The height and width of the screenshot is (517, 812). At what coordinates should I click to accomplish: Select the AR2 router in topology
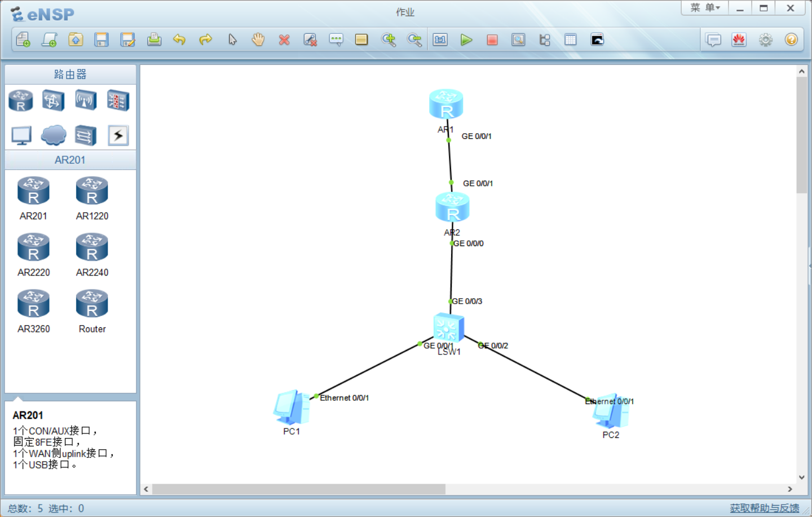click(x=452, y=208)
